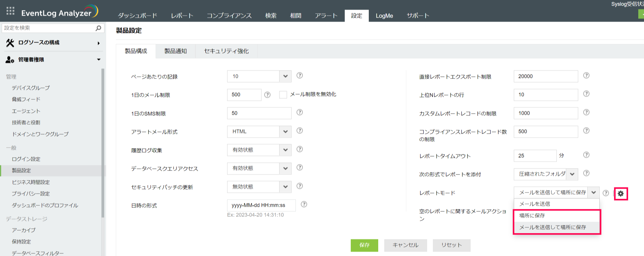This screenshot has width=644, height=256.
Task: Select 場所に保存 option in list
Action: coord(532,216)
